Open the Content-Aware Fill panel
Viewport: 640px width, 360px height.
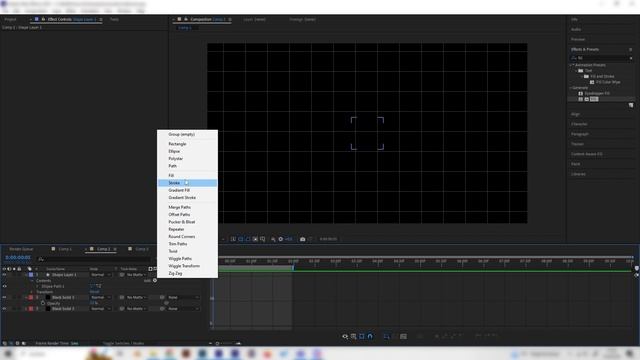587,154
